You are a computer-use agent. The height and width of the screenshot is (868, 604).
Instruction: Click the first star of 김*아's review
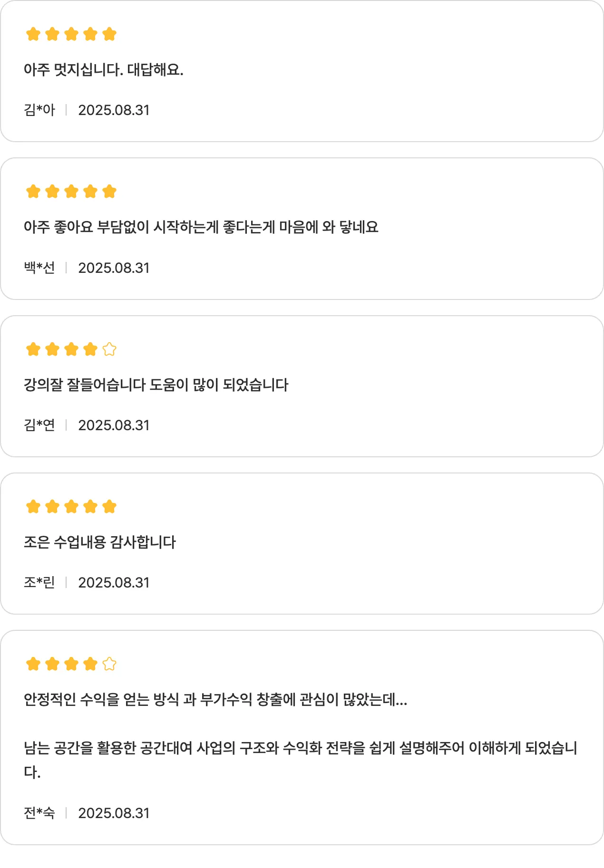[33, 34]
